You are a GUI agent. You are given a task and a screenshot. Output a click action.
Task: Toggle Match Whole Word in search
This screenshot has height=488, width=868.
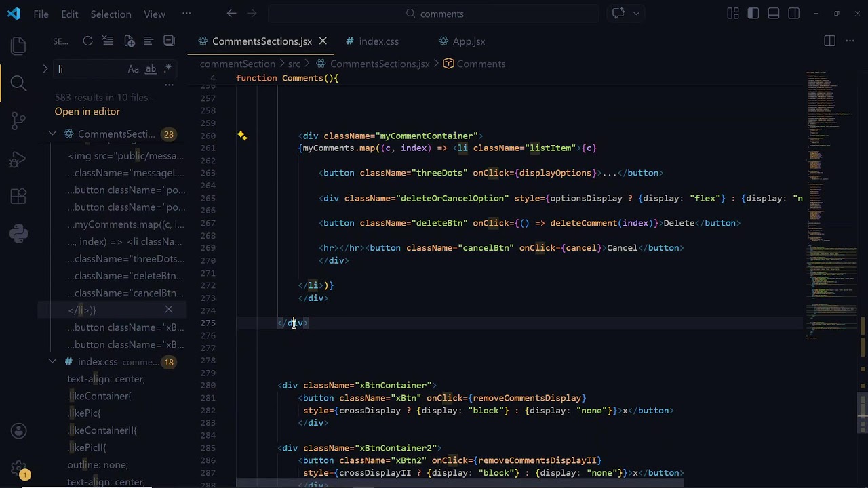tap(151, 69)
